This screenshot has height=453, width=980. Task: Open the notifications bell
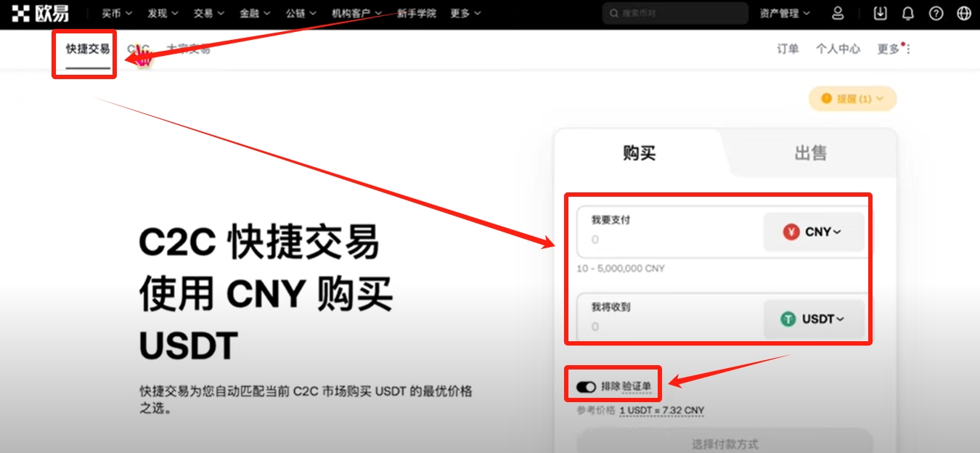click(x=907, y=13)
